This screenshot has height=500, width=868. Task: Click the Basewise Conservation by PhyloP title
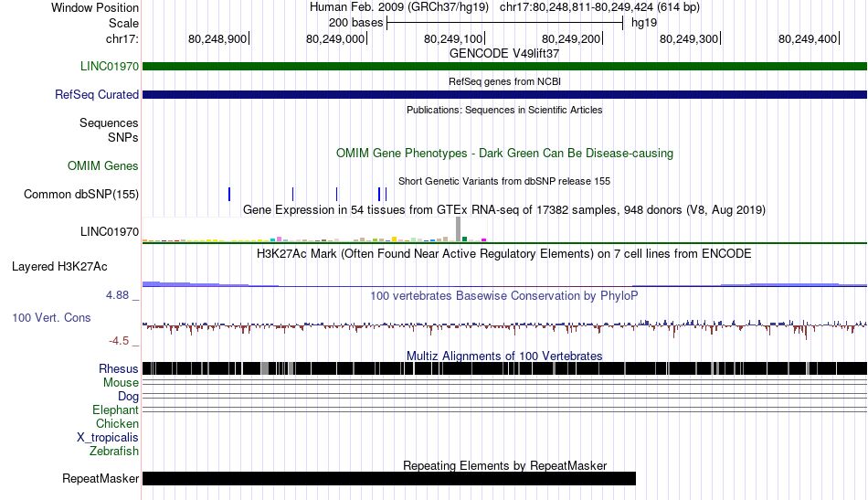(x=504, y=295)
